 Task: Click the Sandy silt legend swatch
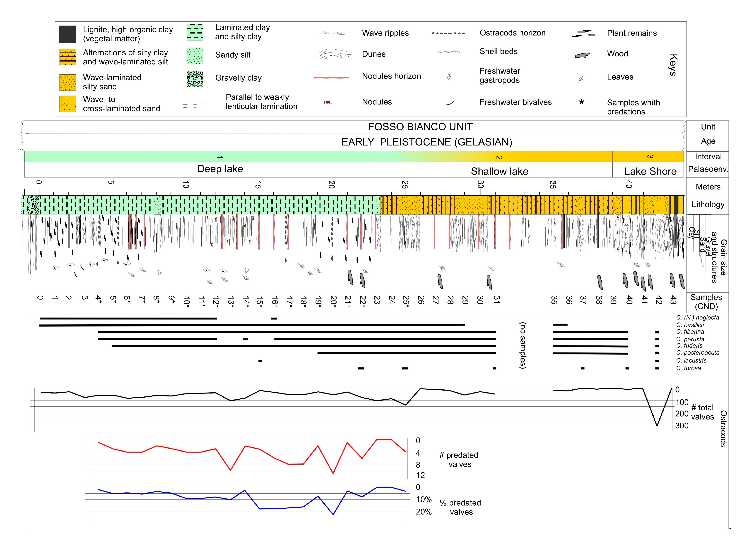pos(195,56)
